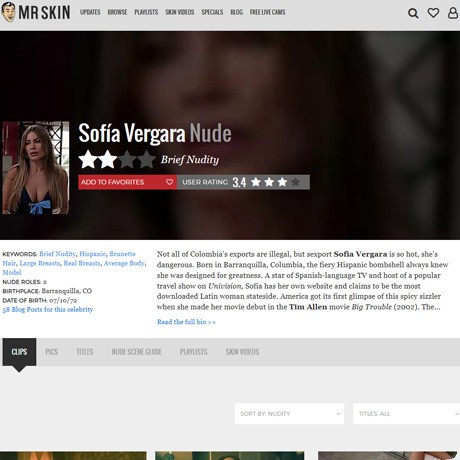460x460 pixels.
Task: Open the Titles tab
Action: tap(85, 352)
